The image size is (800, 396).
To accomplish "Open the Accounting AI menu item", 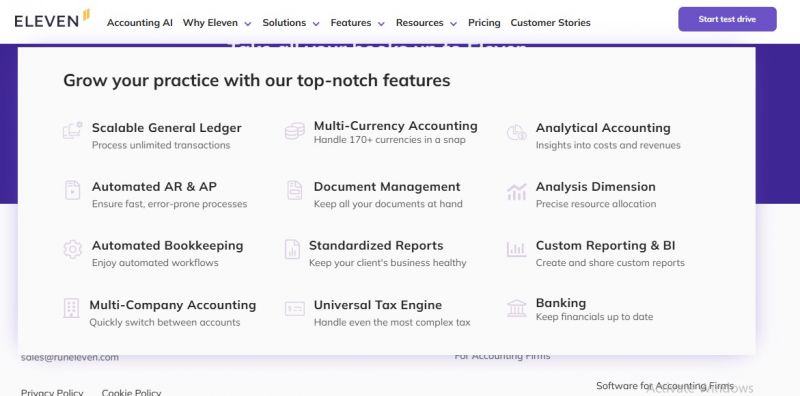I will pos(140,23).
